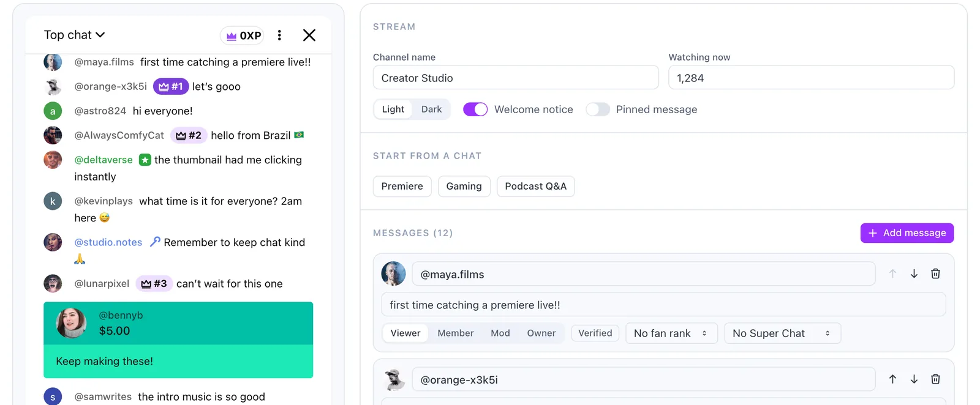The image size is (980, 405).
Task: Click the Add message button
Action: pyautogui.click(x=907, y=233)
